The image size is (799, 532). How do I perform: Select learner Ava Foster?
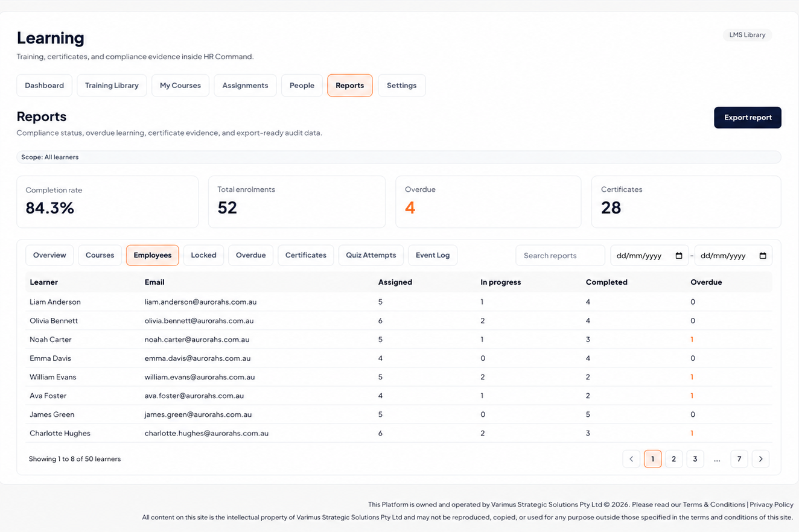click(48, 396)
